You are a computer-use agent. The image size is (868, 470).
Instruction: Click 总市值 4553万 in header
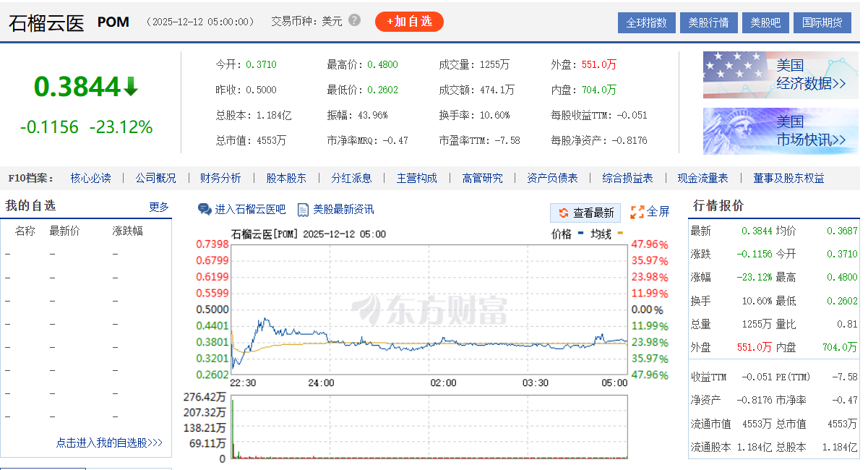[272, 140]
